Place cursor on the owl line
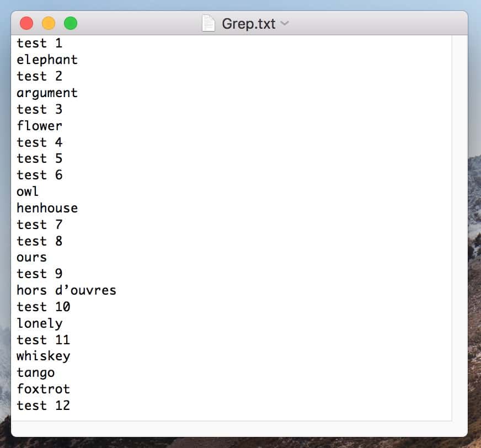Image resolution: width=481 pixels, height=448 pixels. point(26,191)
